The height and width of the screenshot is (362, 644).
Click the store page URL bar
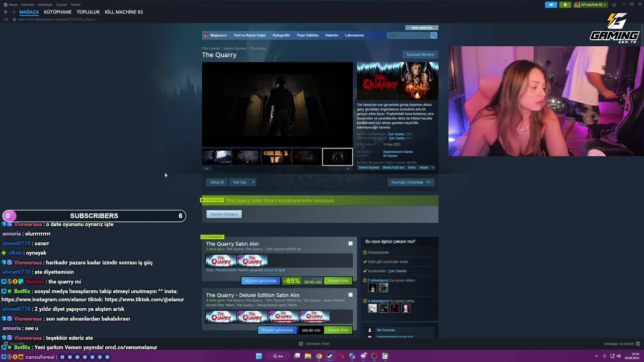tap(56, 19)
